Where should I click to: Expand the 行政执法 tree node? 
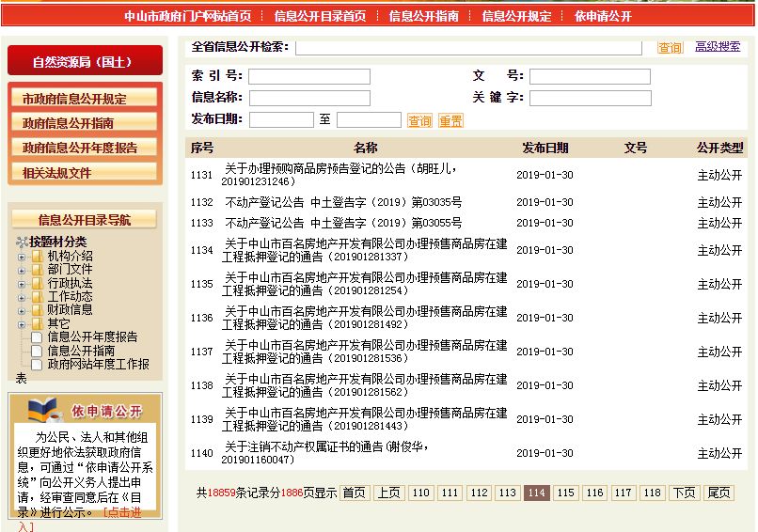(x=22, y=283)
